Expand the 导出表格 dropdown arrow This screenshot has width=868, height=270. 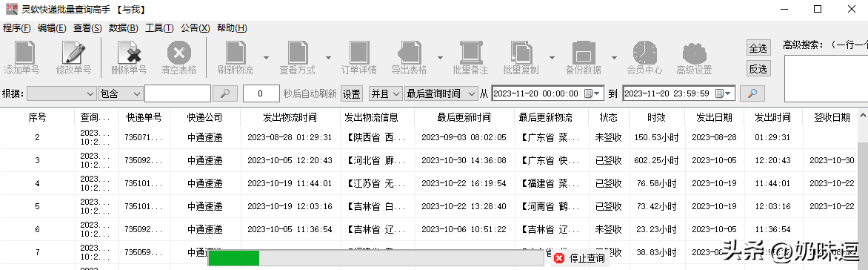440,57
